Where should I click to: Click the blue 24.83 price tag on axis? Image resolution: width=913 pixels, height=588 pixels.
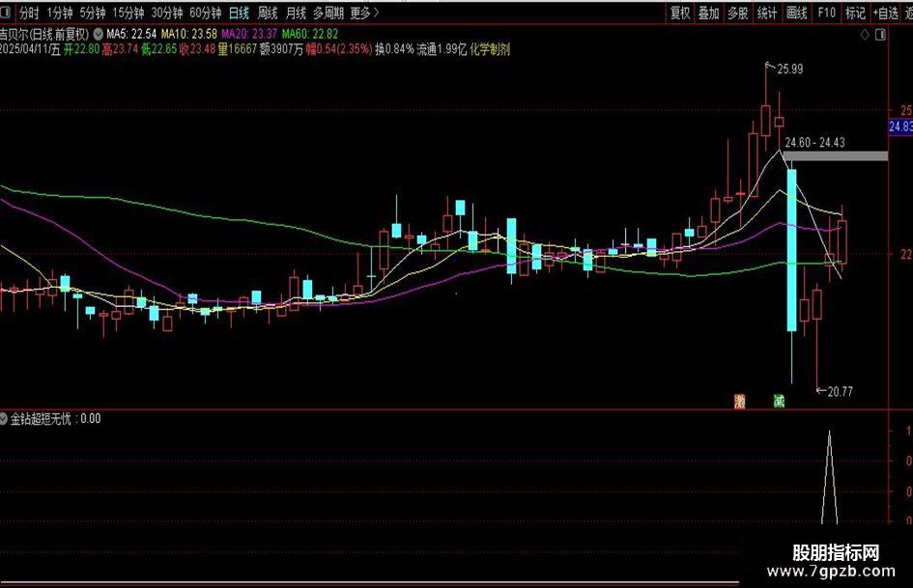tap(900, 126)
